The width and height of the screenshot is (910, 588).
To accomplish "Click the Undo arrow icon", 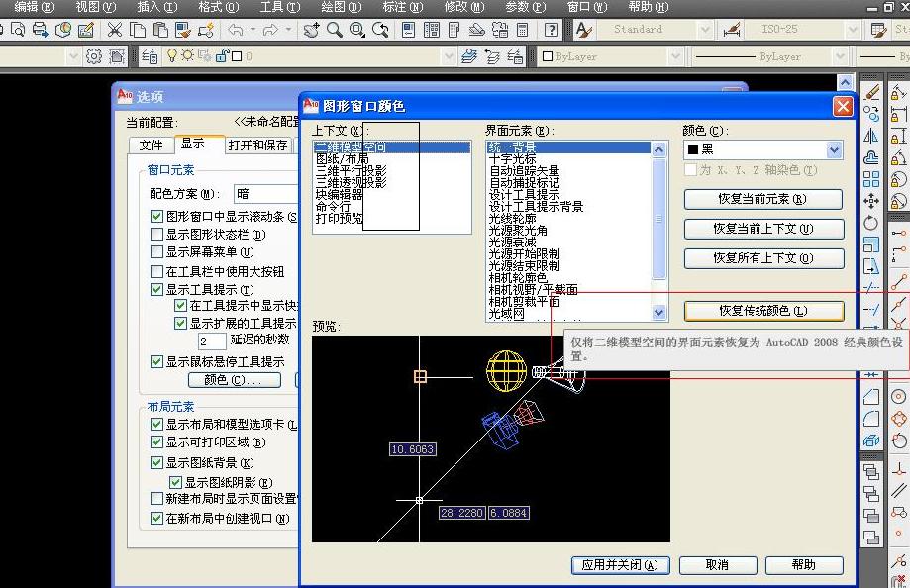I will click(x=235, y=29).
